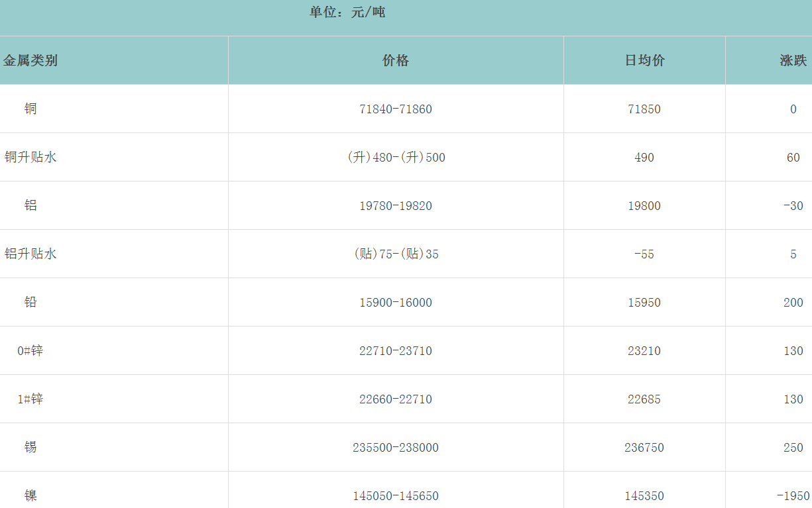Viewport: 812px width, 508px height.
Task: Click the 涨跌 column header
Action: (793, 61)
